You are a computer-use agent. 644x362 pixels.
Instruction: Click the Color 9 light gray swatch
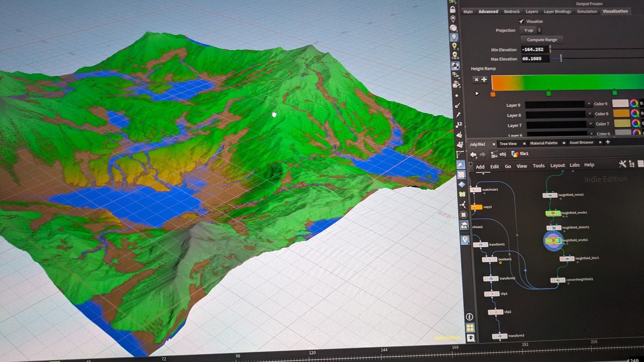(x=620, y=103)
